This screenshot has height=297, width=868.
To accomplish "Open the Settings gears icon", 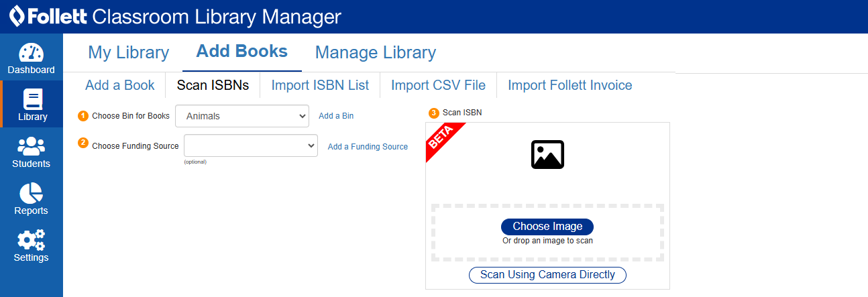I will (31, 240).
